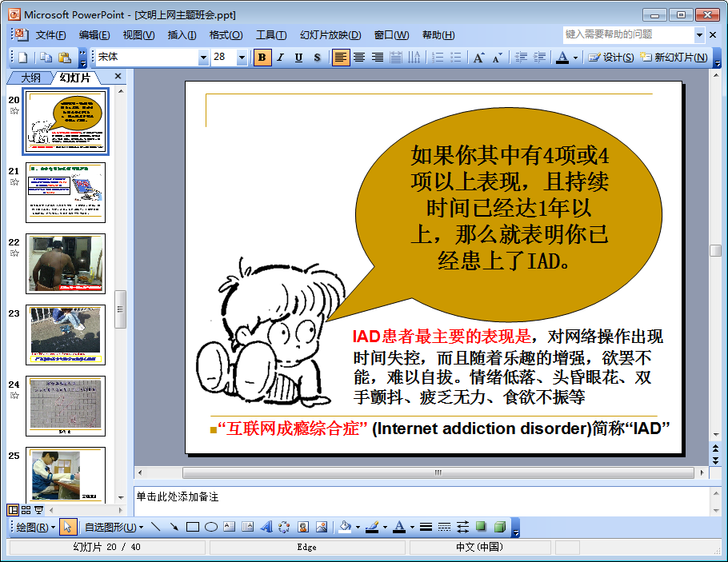The width and height of the screenshot is (728, 562).
Task: Click Select Objects arrow tool
Action: (68, 527)
